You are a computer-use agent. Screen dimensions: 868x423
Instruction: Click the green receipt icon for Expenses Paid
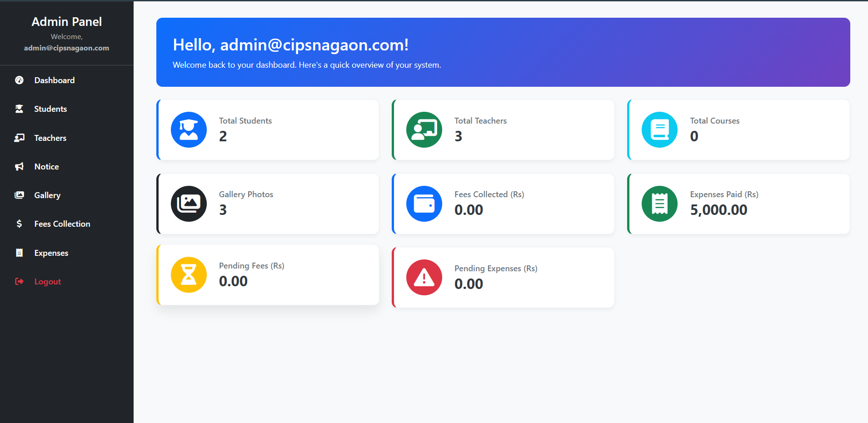pyautogui.click(x=659, y=204)
